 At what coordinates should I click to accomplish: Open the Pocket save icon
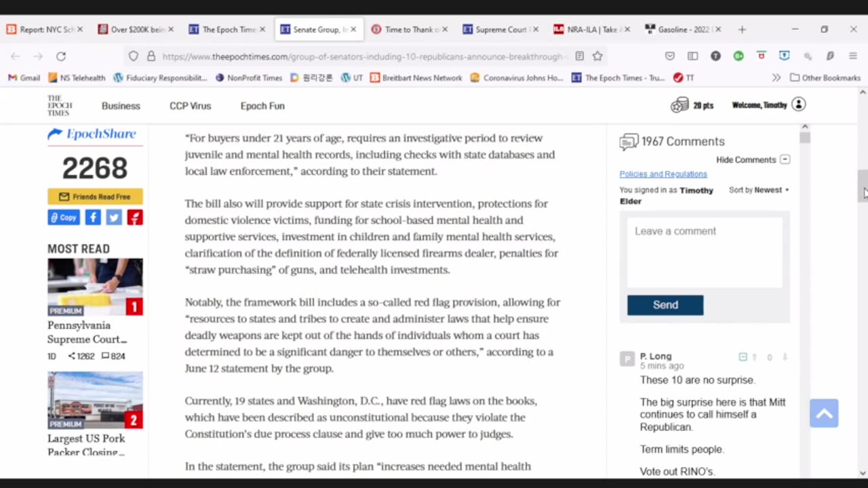point(670,56)
